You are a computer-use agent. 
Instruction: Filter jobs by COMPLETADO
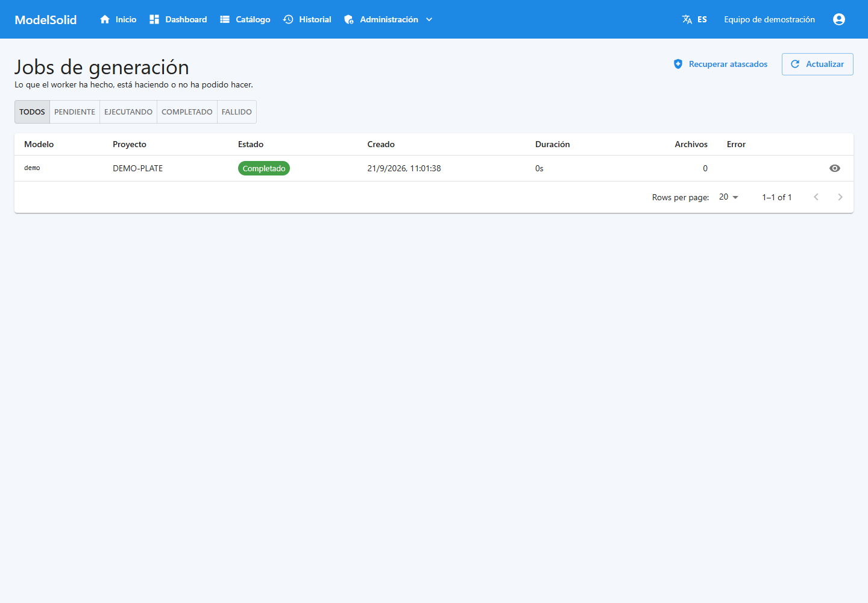pos(187,112)
